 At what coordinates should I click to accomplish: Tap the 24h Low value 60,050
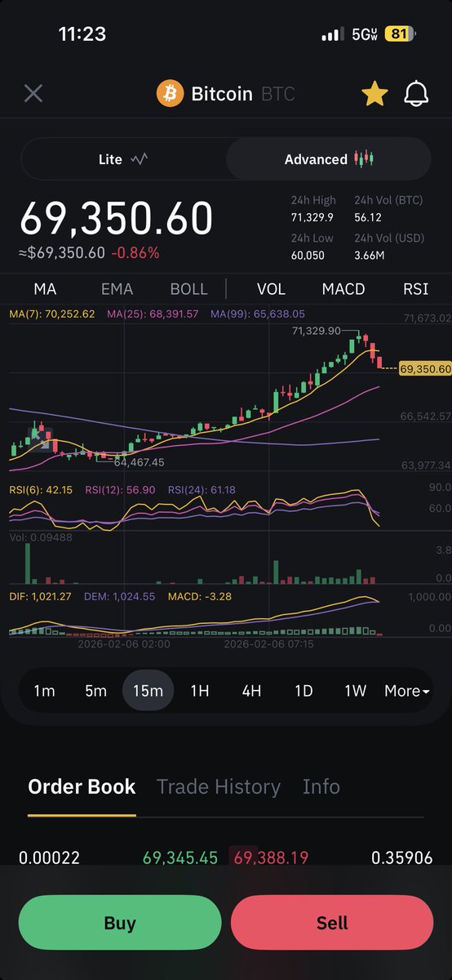pyautogui.click(x=308, y=256)
